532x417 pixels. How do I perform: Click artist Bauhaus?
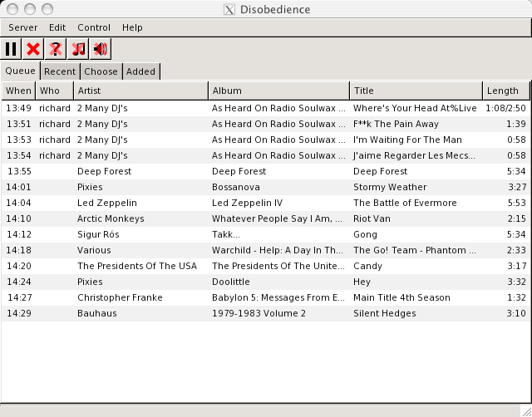[x=97, y=313]
